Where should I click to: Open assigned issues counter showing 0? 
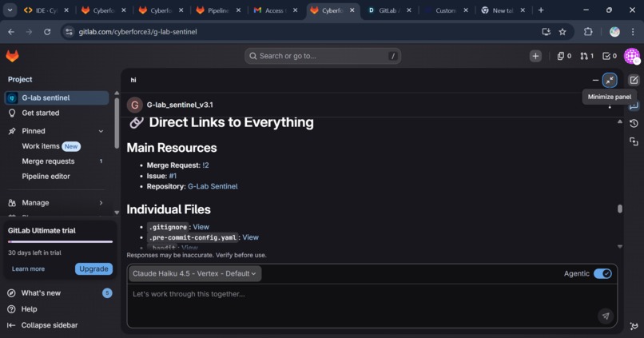(x=564, y=56)
